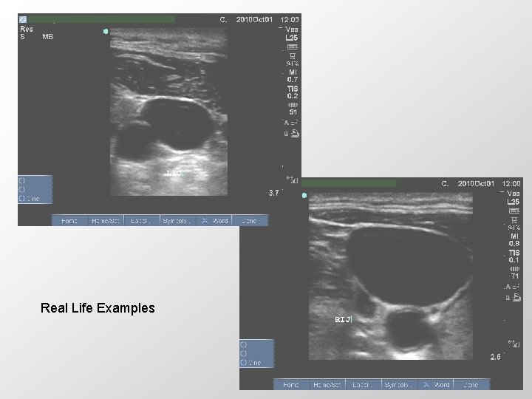Click the depth value 3.7 on the LIJ screen
532x399 pixels.
pos(274,193)
